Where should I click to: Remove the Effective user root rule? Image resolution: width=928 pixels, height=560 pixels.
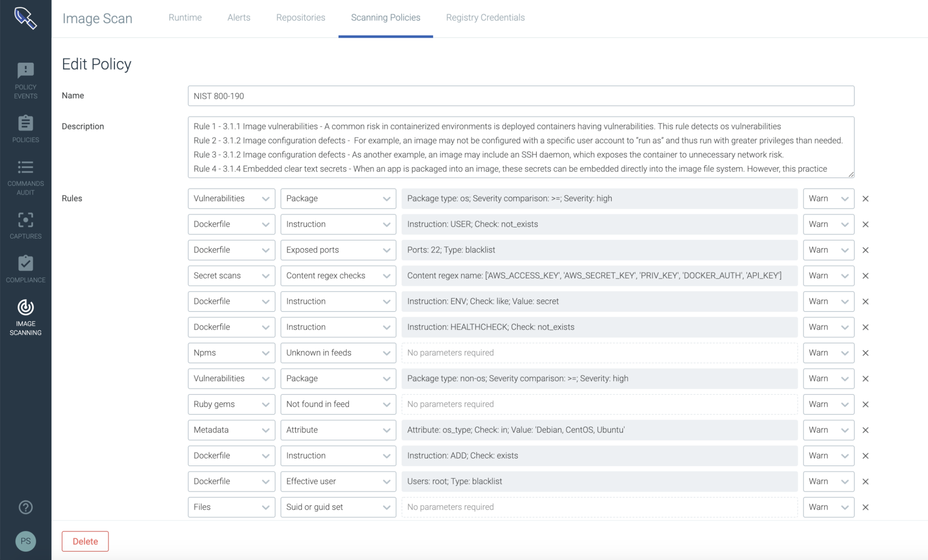[x=866, y=481]
